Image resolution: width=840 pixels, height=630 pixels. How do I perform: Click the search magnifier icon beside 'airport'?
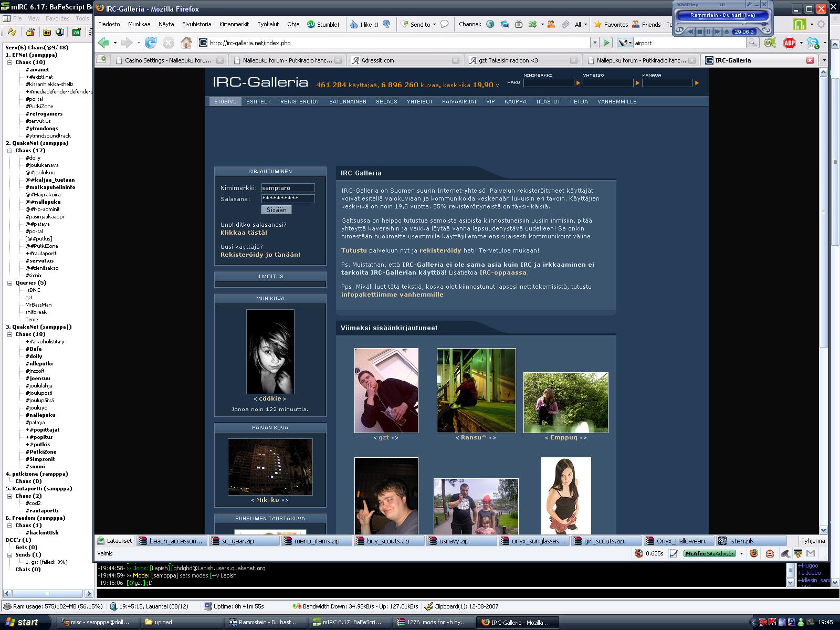pos(752,43)
